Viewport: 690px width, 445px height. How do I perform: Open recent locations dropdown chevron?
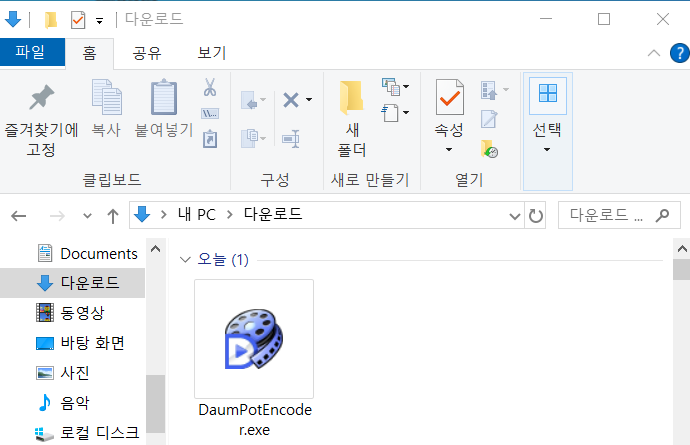[88, 216]
